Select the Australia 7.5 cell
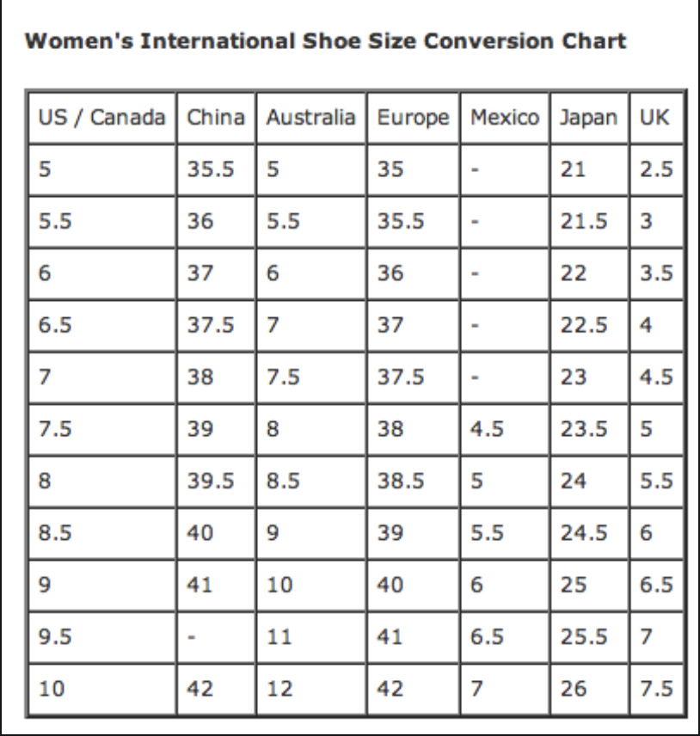Viewport: 700px width, 736px height. pos(310,377)
